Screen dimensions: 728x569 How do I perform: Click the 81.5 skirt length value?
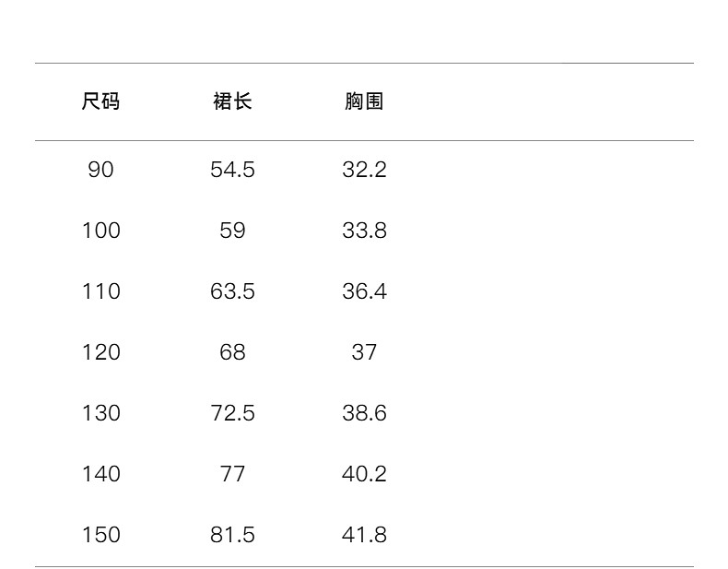(232, 535)
